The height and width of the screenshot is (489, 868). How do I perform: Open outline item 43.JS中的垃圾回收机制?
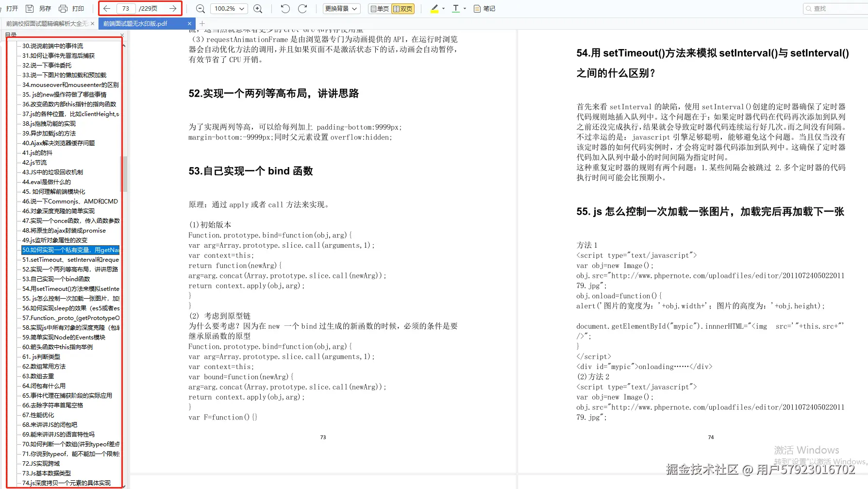[52, 172]
